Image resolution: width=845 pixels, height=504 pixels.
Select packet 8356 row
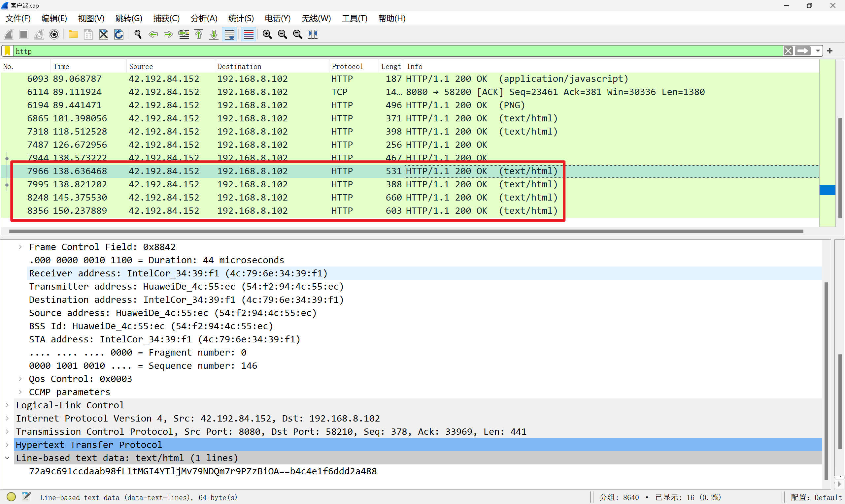click(x=410, y=211)
